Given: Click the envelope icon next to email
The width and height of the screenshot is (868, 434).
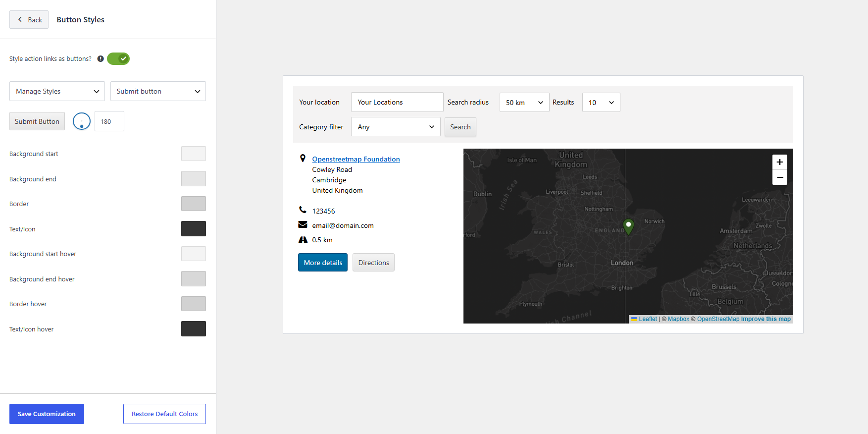Looking at the screenshot, I should point(303,225).
